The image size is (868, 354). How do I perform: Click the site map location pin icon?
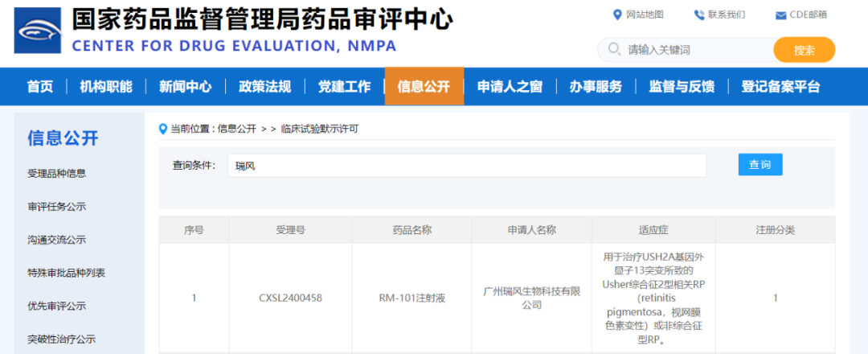pyautogui.click(x=617, y=14)
